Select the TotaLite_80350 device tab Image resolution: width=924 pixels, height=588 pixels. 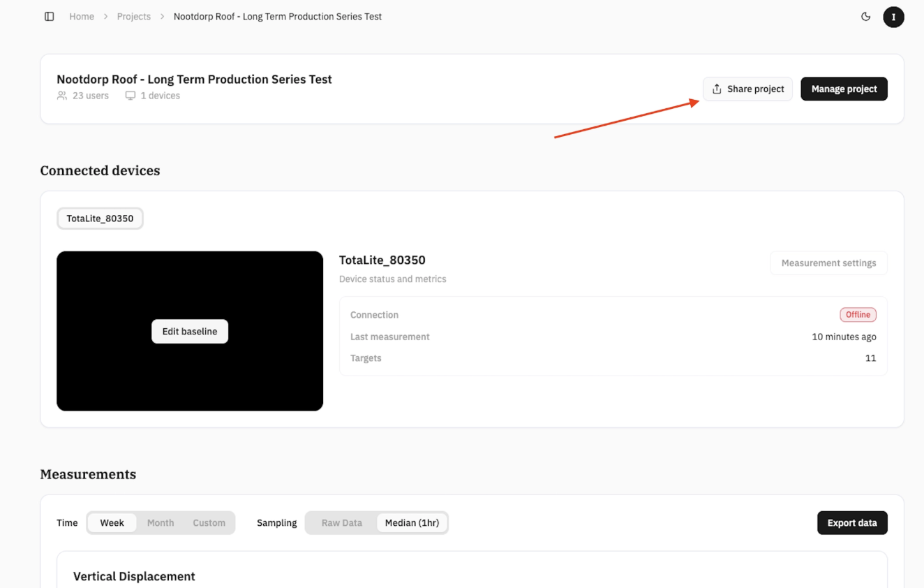(x=100, y=219)
